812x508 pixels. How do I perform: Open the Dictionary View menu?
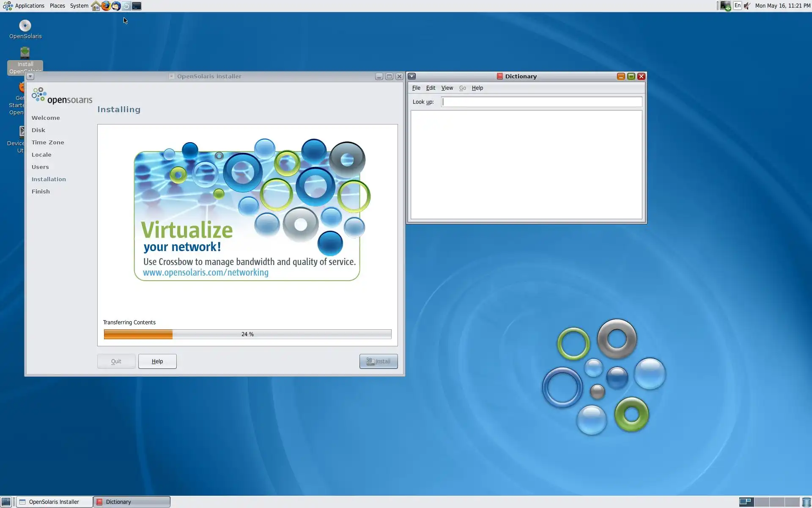click(447, 88)
